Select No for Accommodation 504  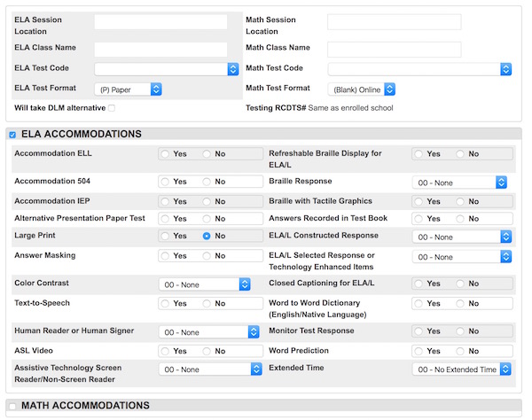pyautogui.click(x=207, y=182)
